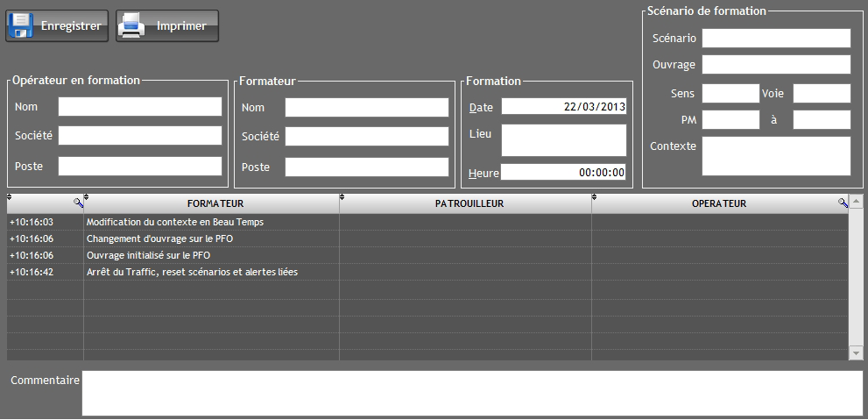
Task: Focus the Nom field in Opérateur en formation
Action: 140,107
